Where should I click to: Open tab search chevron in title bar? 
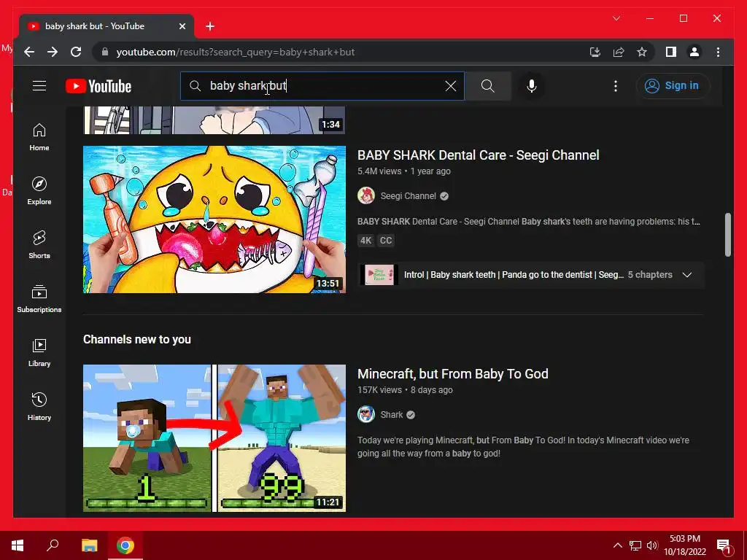[616, 18]
